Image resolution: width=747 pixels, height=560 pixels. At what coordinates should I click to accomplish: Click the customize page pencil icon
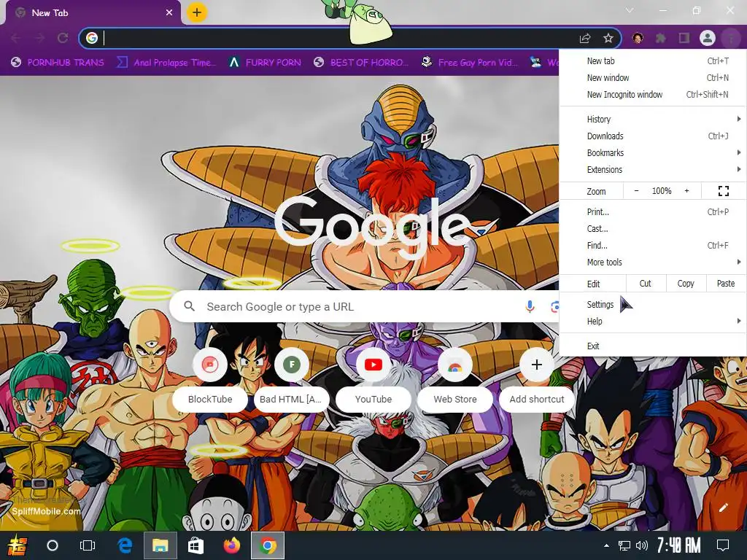coord(723,507)
